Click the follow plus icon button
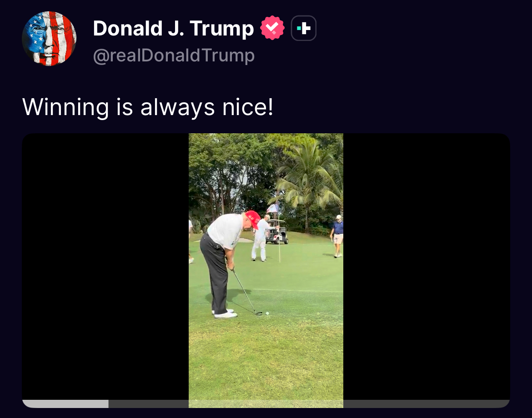The height and width of the screenshot is (418, 532). 304,28
